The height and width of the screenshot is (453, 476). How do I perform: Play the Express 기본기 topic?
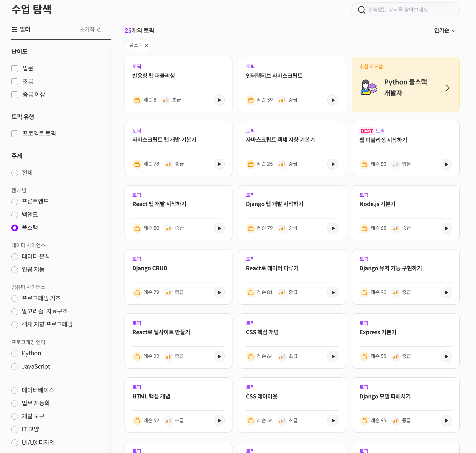pyautogui.click(x=446, y=357)
